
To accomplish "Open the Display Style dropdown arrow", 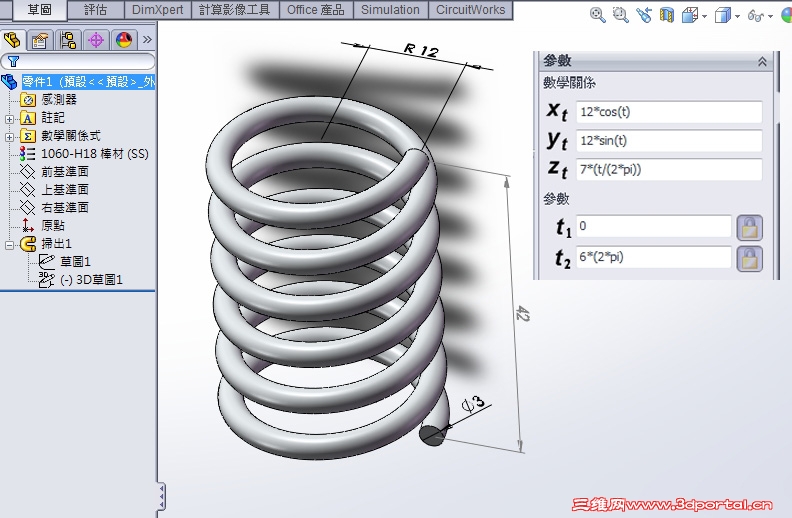I will [737, 17].
